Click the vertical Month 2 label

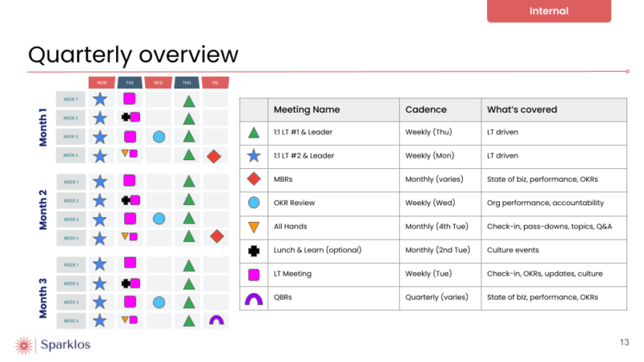pyautogui.click(x=43, y=210)
